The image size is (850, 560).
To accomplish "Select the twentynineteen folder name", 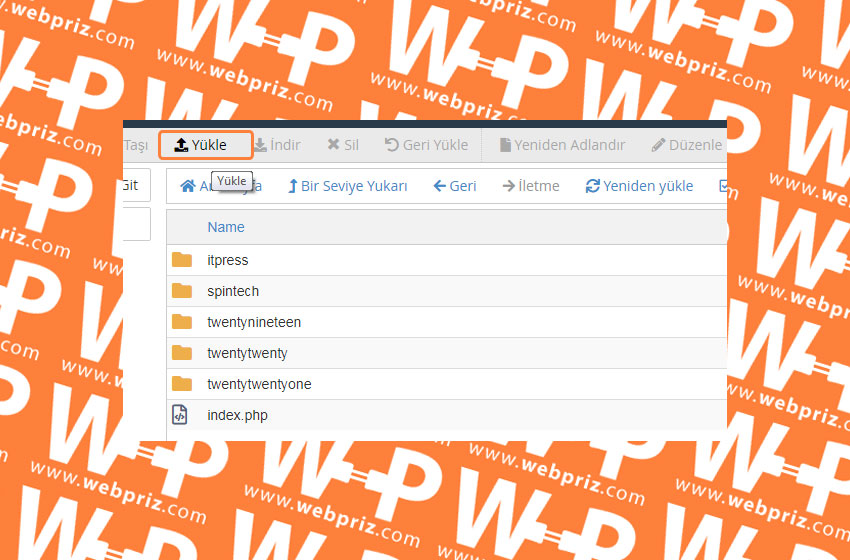I will coord(254,323).
